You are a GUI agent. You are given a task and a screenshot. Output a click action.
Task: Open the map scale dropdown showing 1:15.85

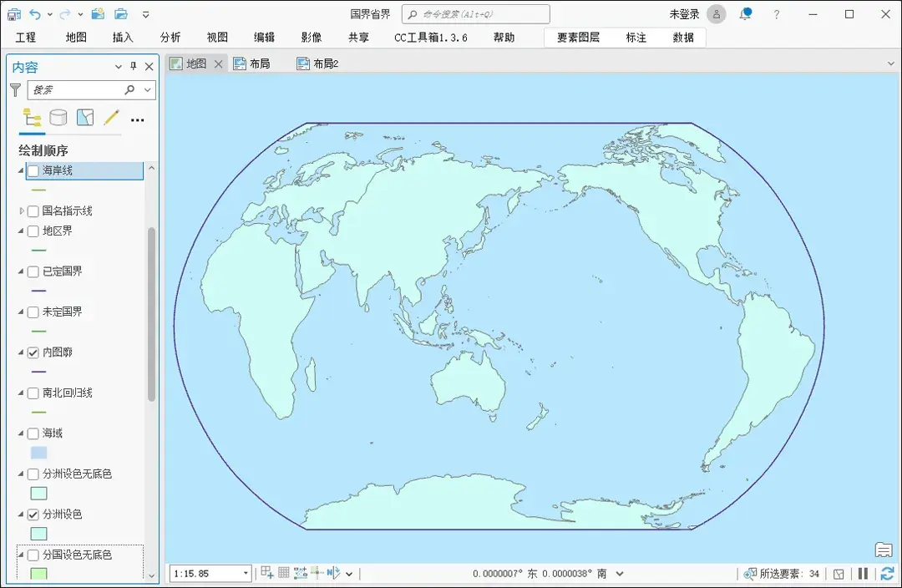tap(246, 573)
